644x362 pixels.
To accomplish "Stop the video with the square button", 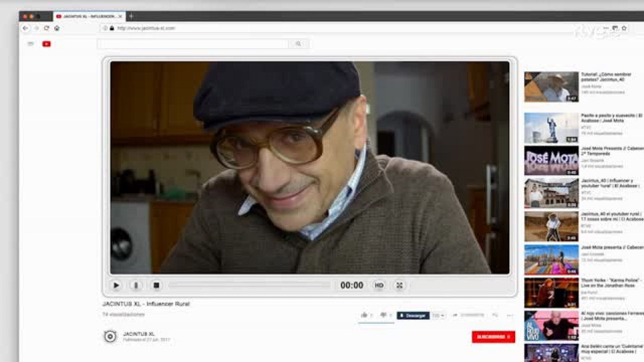I will pos(157,285).
